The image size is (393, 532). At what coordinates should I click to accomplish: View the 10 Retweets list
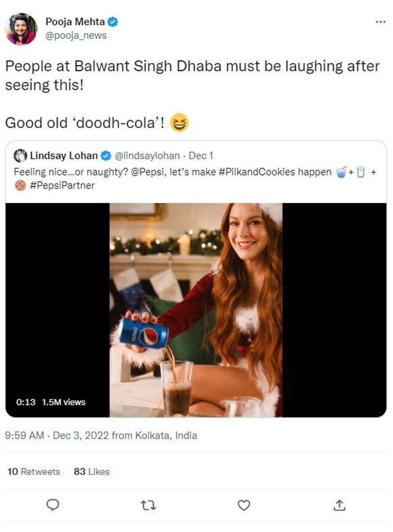pyautogui.click(x=34, y=471)
